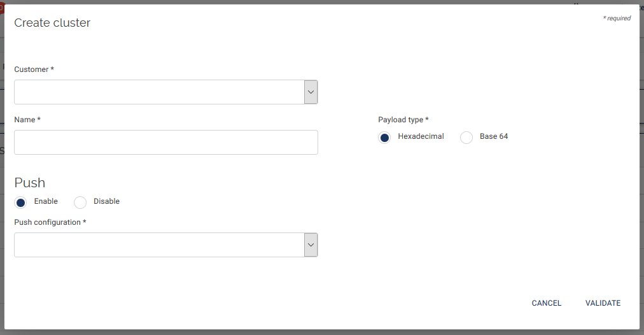Open the Customer dropdown arrow

pyautogui.click(x=311, y=92)
